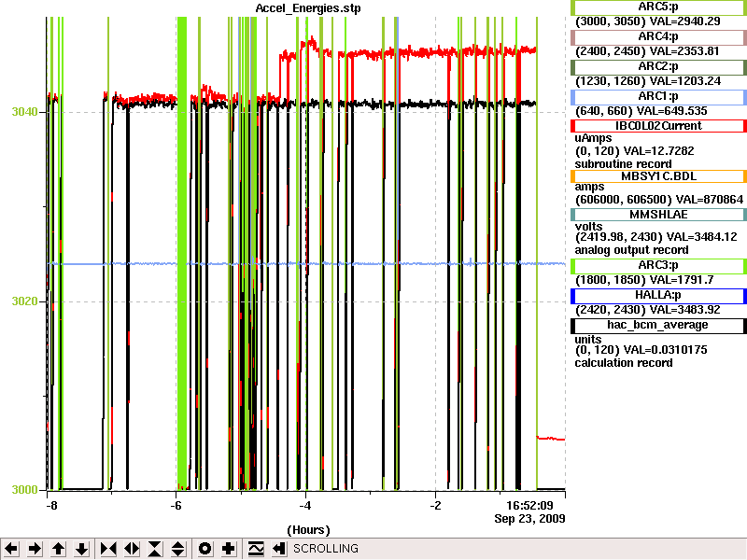Select the MBSY1C.BDL curve legend
This screenshot has width=747, height=560.
(658, 176)
